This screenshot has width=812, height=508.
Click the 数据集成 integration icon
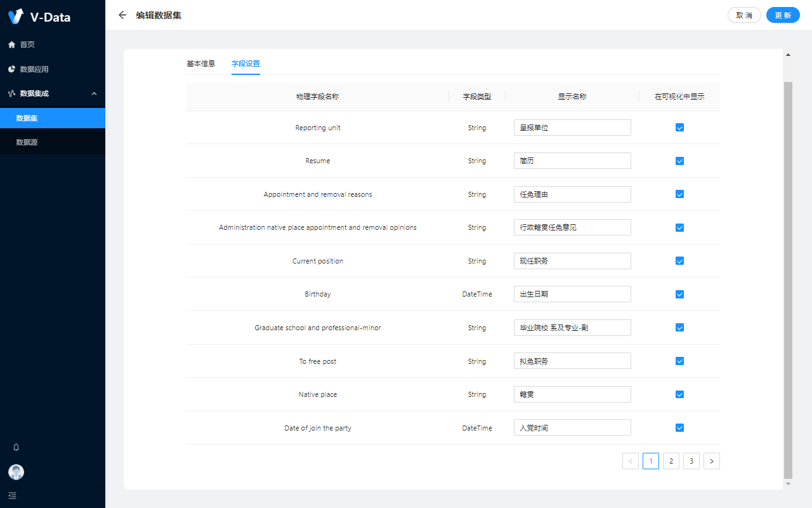pos(11,93)
